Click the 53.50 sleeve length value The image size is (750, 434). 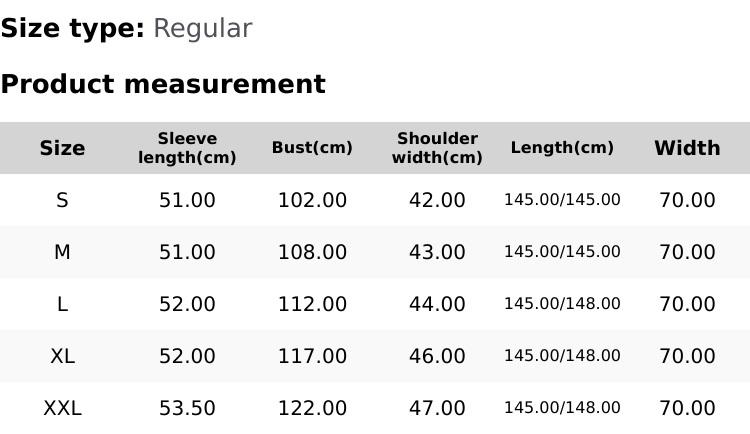[187, 408]
